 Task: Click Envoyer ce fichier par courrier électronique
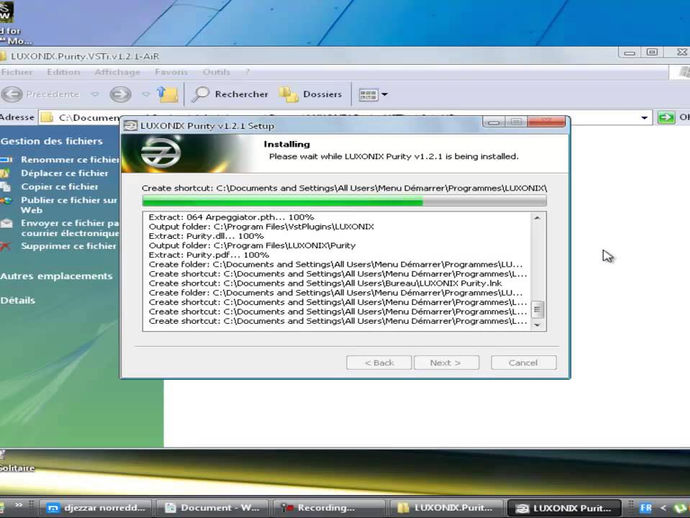point(70,228)
